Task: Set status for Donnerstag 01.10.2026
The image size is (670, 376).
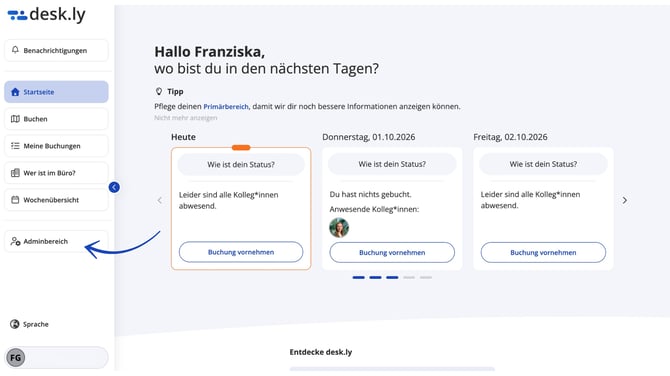Action: click(x=392, y=164)
